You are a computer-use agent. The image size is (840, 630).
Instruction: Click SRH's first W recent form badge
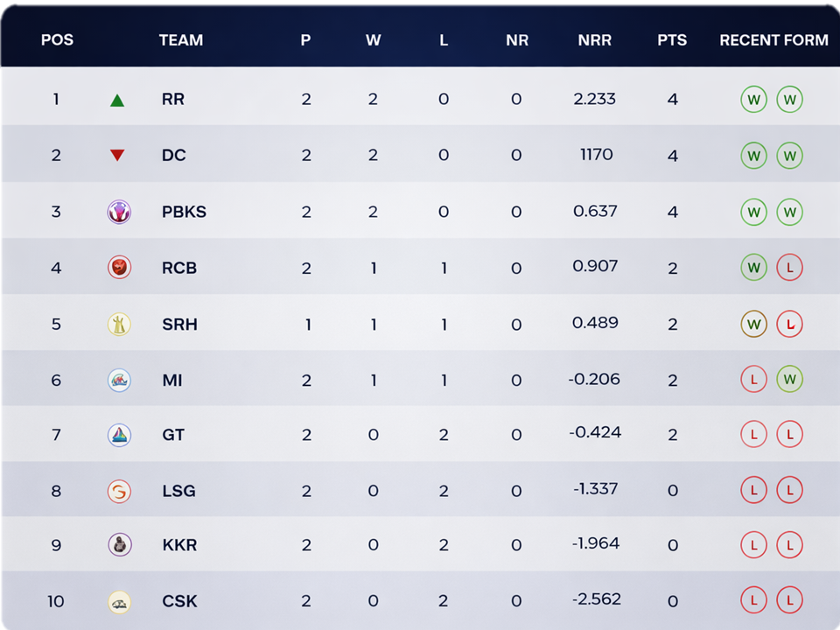point(753,325)
